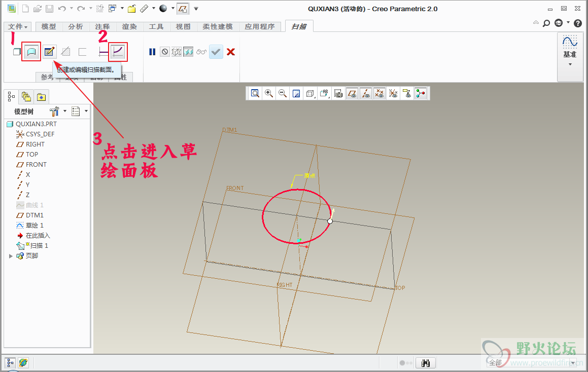This screenshot has height=372, width=588.
Task: Click create or edit sweep section icon
Action: point(49,52)
